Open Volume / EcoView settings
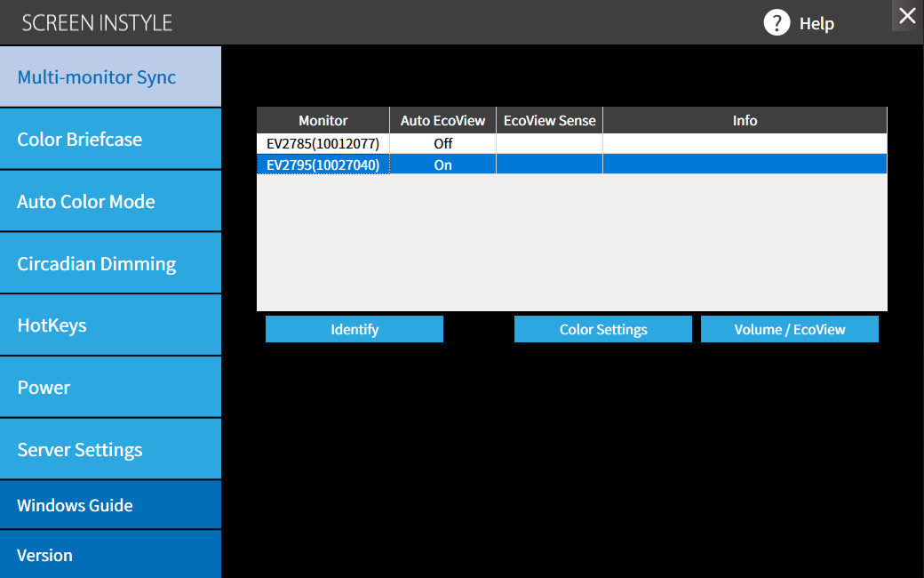924x578 pixels. [x=790, y=329]
